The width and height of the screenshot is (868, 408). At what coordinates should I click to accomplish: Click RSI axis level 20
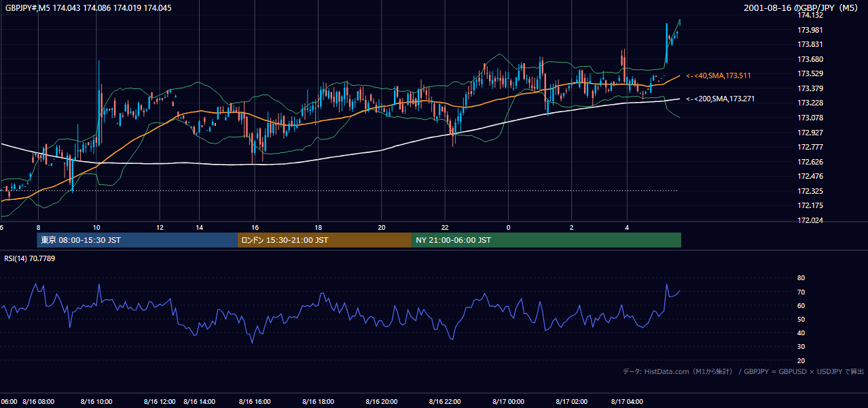click(801, 360)
